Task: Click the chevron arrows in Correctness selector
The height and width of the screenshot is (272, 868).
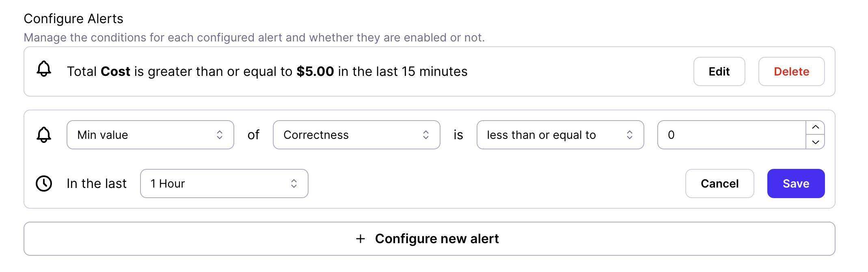Action: pyautogui.click(x=426, y=135)
